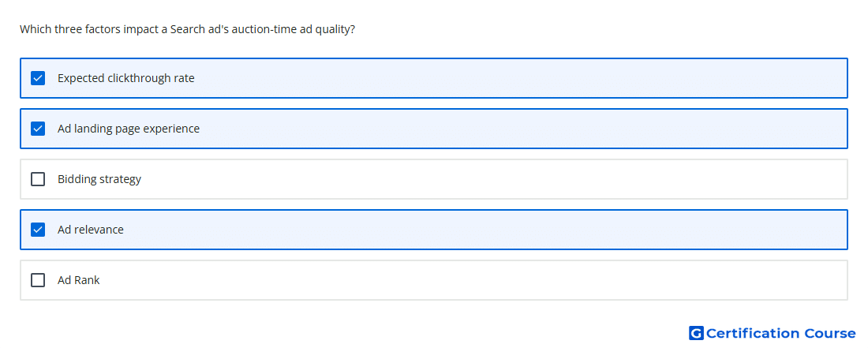Click the 'Ad Rank' label text
The height and width of the screenshot is (348, 868).
coord(79,280)
